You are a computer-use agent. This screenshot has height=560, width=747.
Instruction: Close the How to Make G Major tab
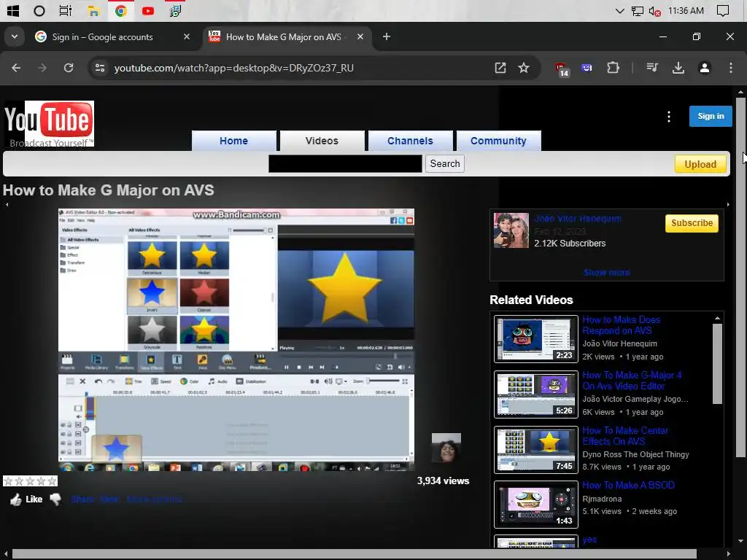tap(360, 36)
